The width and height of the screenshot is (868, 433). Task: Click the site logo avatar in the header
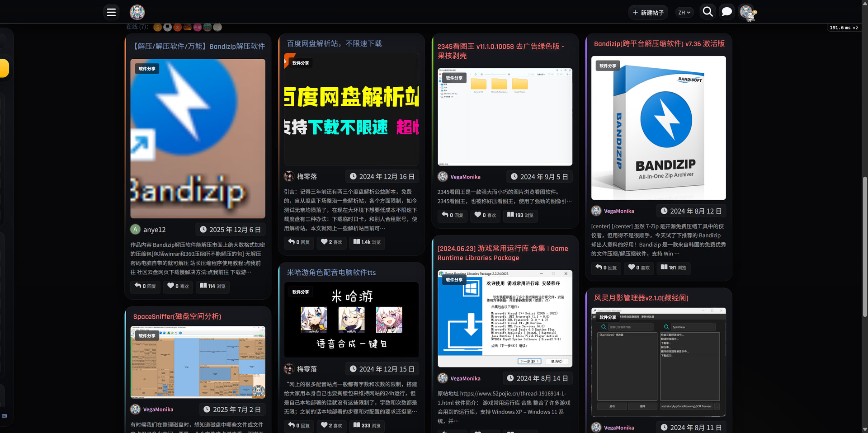point(137,12)
